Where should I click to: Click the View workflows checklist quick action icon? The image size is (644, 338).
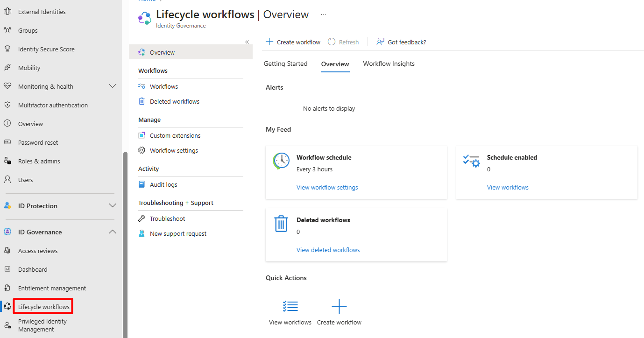coord(290,306)
